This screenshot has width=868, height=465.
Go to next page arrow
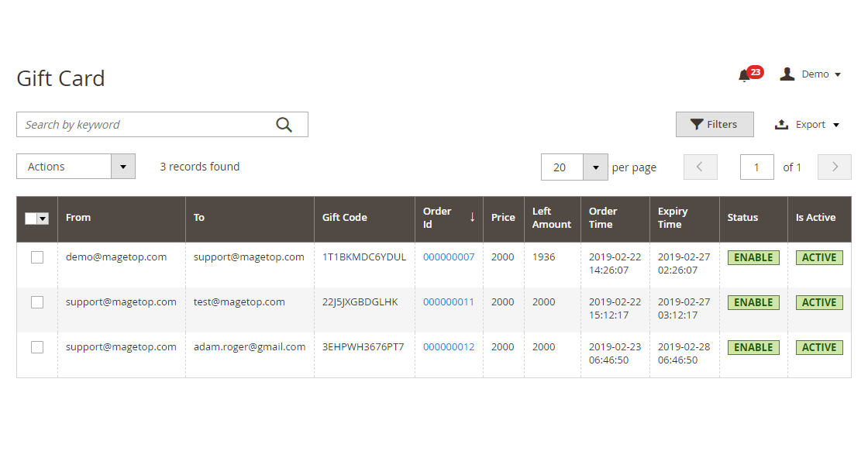coord(835,167)
